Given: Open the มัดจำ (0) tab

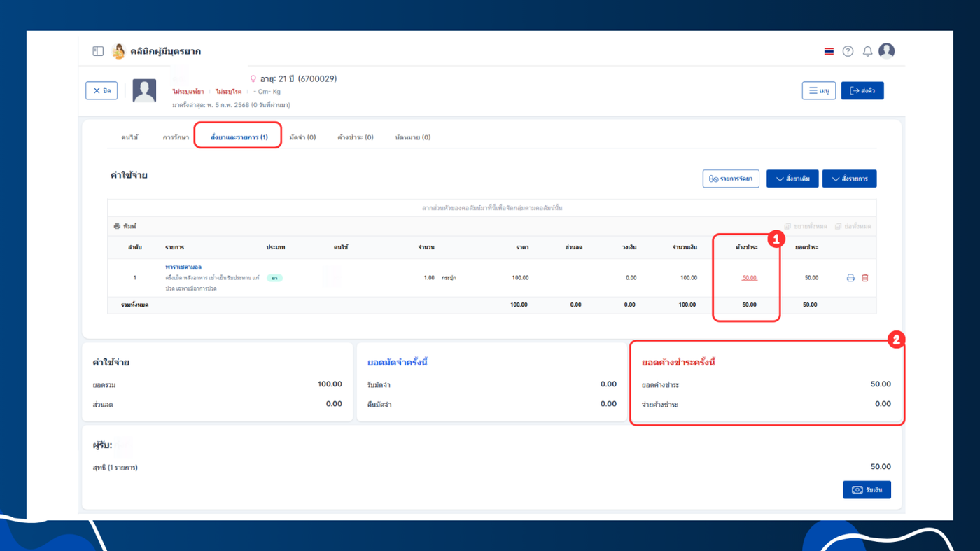Looking at the screenshot, I should click(302, 137).
